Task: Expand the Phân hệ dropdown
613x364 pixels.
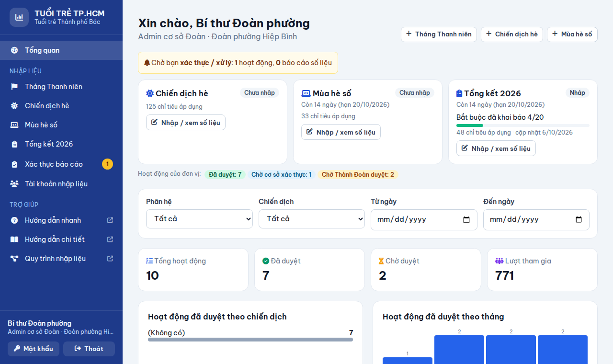Action: pos(199,219)
